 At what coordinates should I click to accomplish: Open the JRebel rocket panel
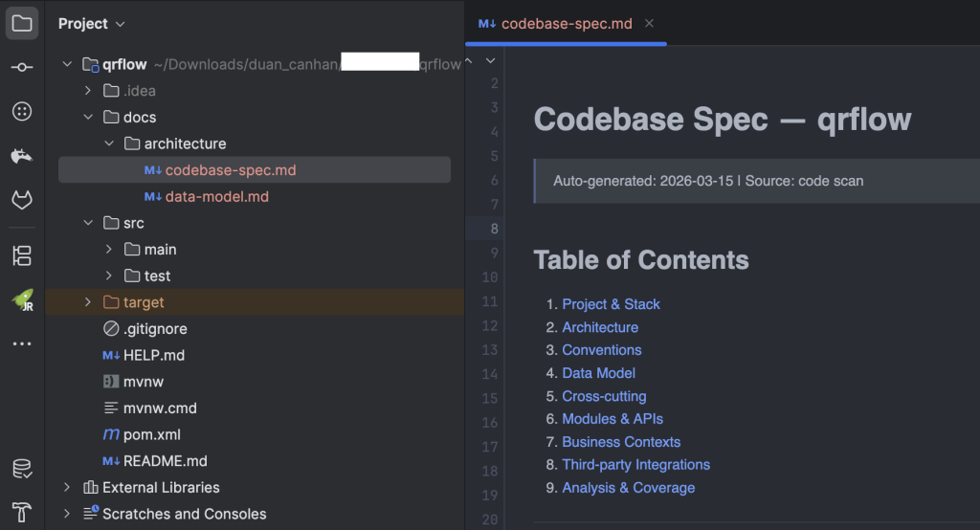(22, 300)
